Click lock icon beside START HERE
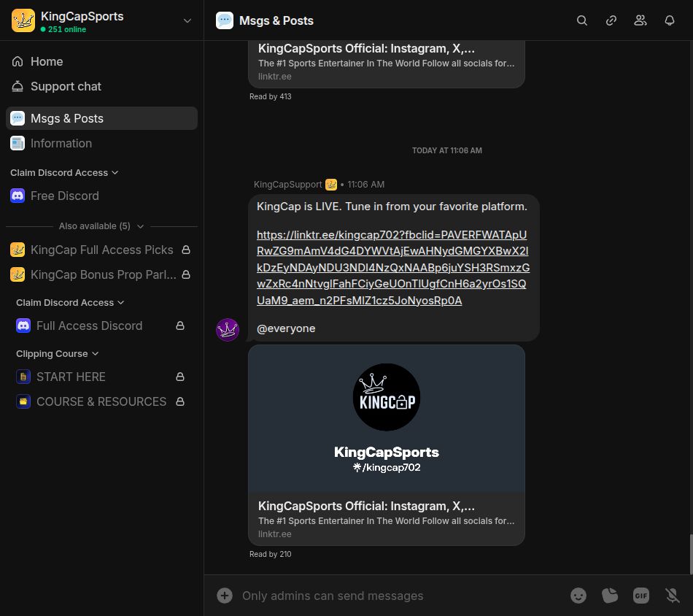 [180, 377]
